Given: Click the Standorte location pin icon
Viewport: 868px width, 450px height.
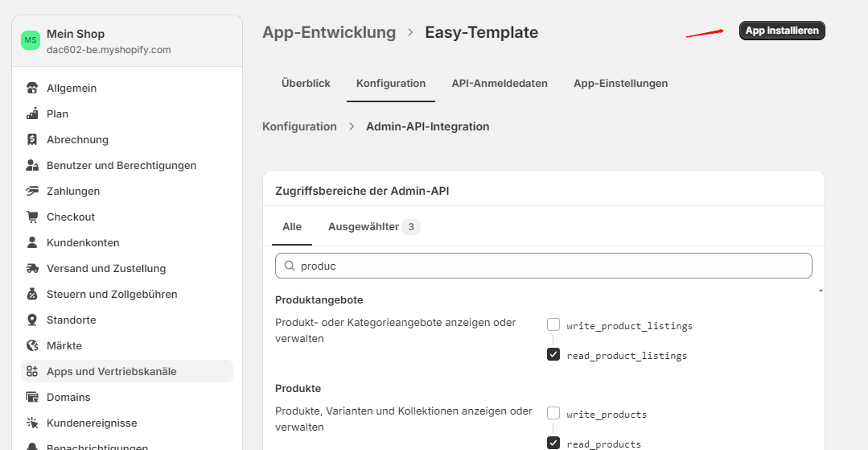Looking at the screenshot, I should (32, 320).
